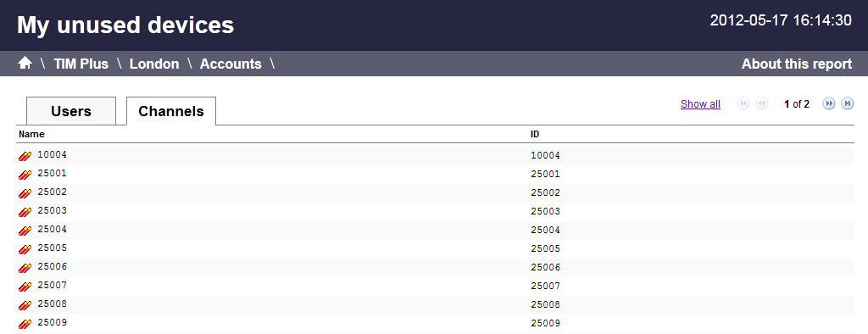Viewport: 868px width, 334px height.
Task: Switch to the Users tab
Action: tap(71, 111)
